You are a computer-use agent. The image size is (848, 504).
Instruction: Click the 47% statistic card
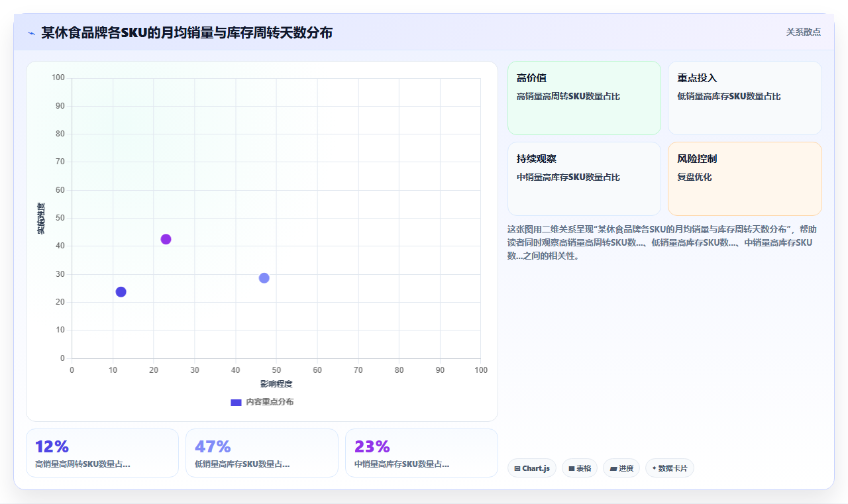[x=262, y=453]
